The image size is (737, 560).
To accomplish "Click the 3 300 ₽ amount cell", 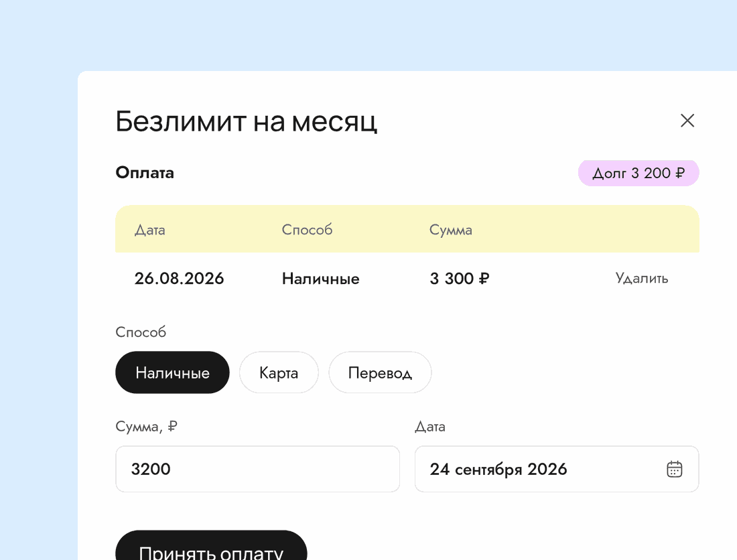I will click(459, 278).
